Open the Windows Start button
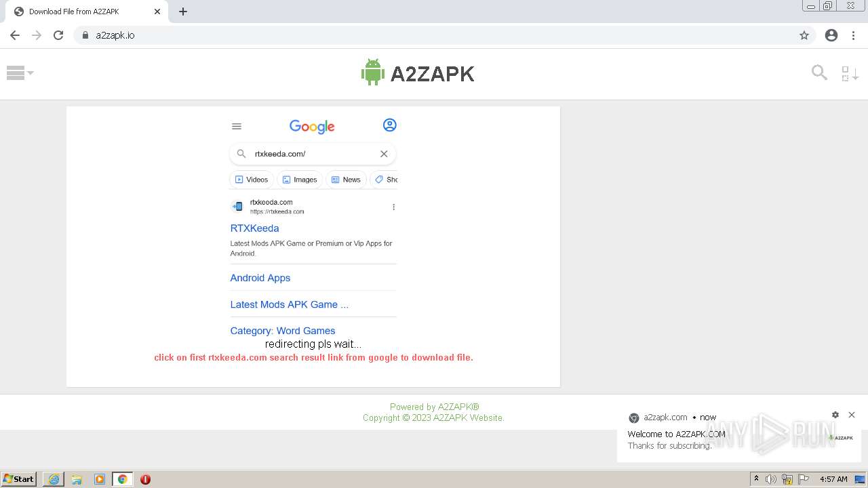 [19, 479]
